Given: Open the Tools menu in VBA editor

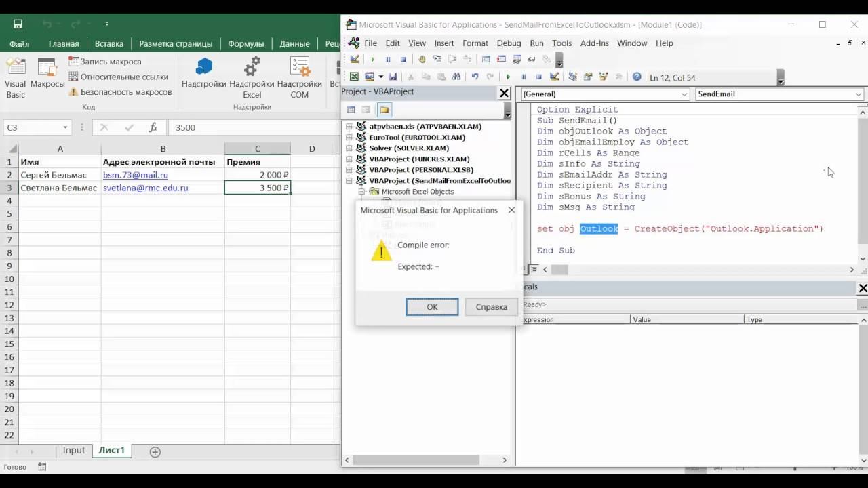Looking at the screenshot, I should 561,43.
